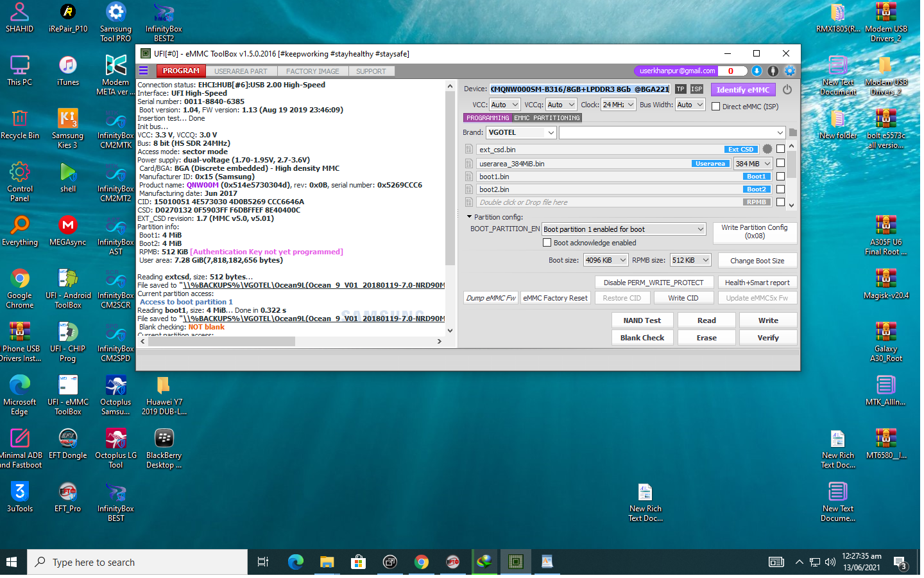924x578 pixels.
Task: Switch to the USERAREA PART tab
Action: (241, 71)
